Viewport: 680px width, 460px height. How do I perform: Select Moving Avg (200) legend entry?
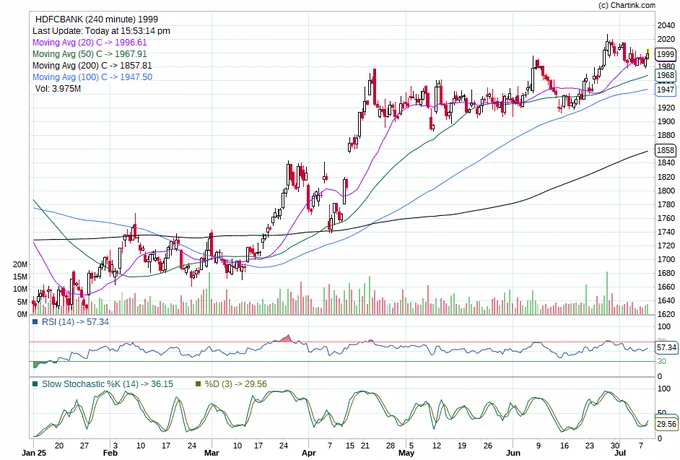92,65
